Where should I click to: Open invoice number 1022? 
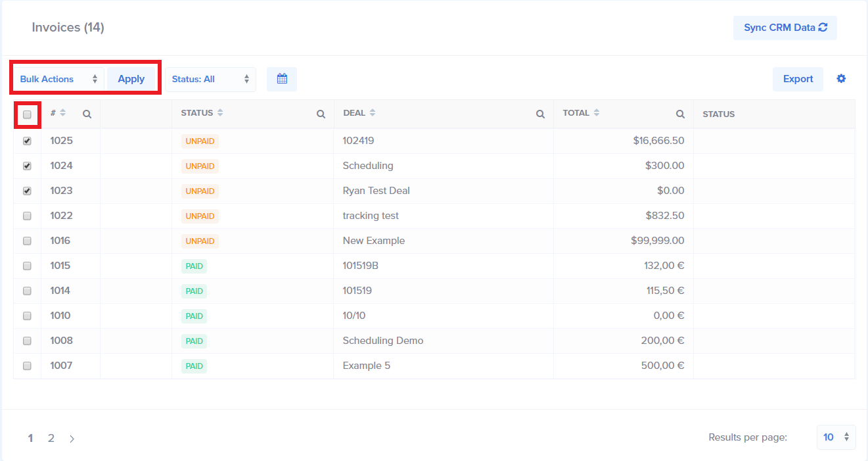[61, 216]
